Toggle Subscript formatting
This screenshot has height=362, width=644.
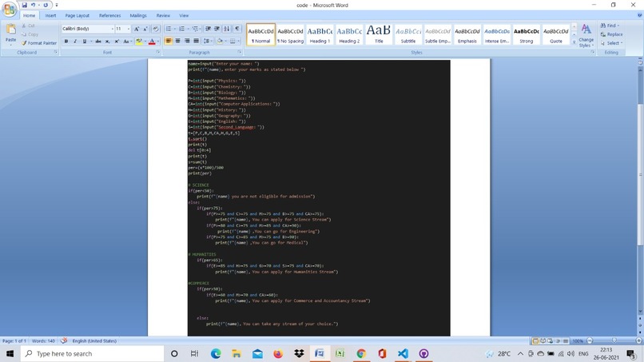pyautogui.click(x=107, y=41)
